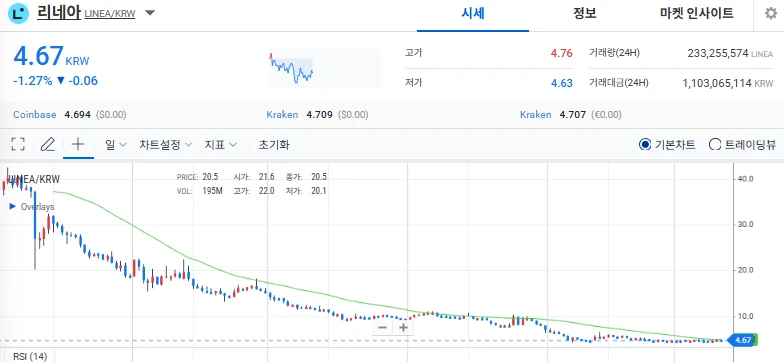Select the pencil drawing tool
The width and height of the screenshot is (784, 362).
(x=48, y=144)
